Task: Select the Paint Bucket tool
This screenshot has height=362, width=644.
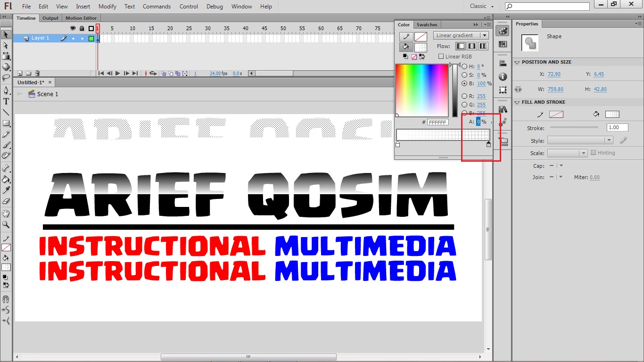Action: pos(6,179)
